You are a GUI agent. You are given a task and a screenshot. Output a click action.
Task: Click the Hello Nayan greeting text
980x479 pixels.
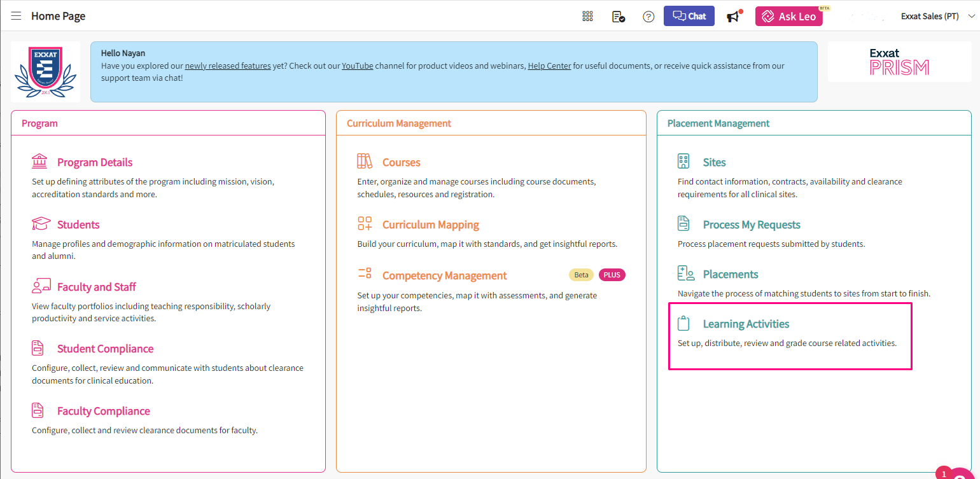tap(123, 53)
